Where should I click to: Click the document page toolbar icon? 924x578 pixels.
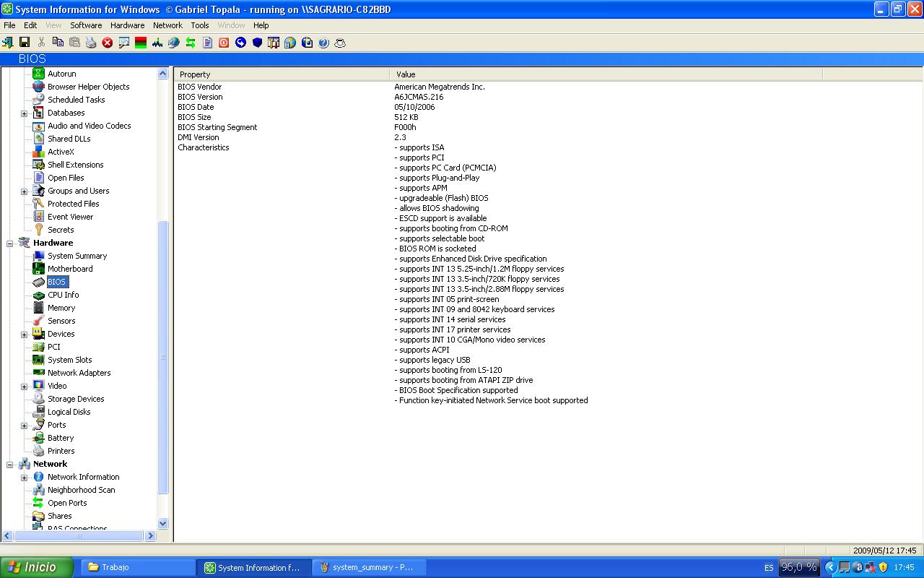207,43
